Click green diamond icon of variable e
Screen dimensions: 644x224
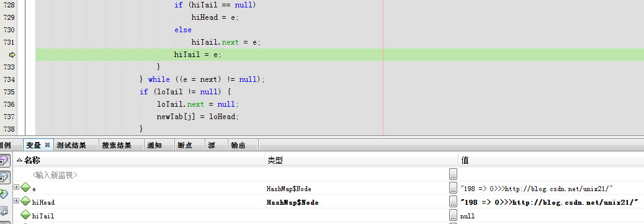pos(25,188)
